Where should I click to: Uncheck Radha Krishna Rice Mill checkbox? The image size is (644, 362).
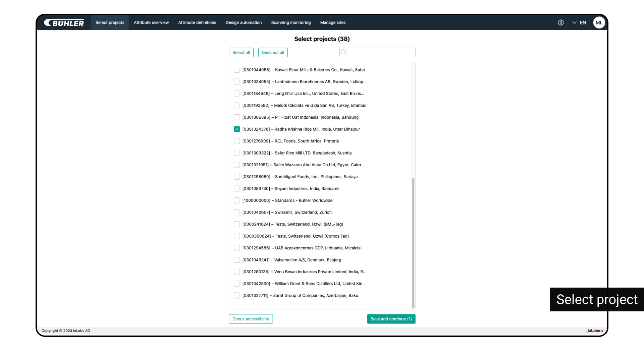[237, 129]
